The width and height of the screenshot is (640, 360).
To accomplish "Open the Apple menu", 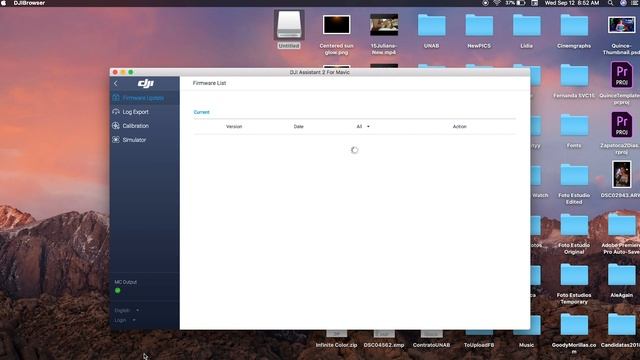I will (x=4, y=3).
